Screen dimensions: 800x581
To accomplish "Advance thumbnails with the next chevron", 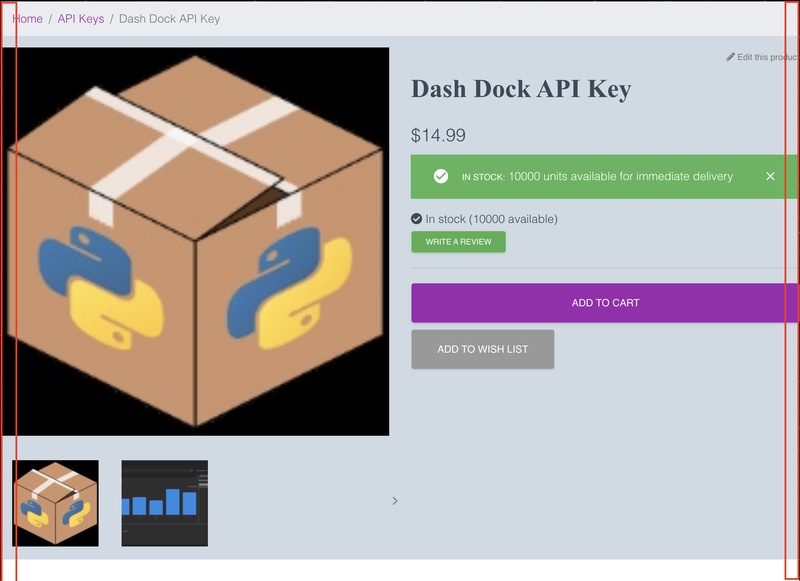I will click(x=395, y=501).
